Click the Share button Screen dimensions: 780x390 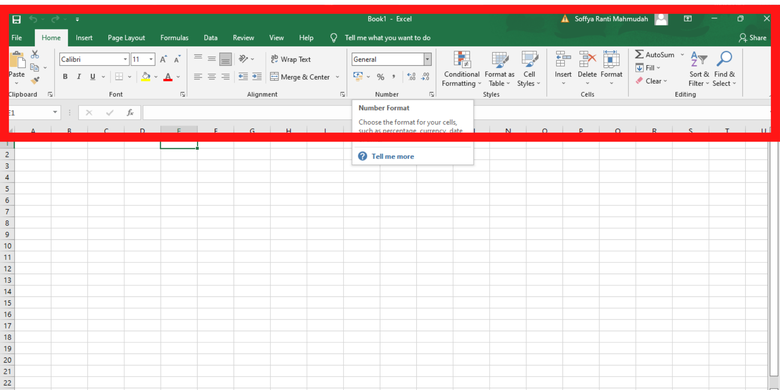tap(753, 38)
